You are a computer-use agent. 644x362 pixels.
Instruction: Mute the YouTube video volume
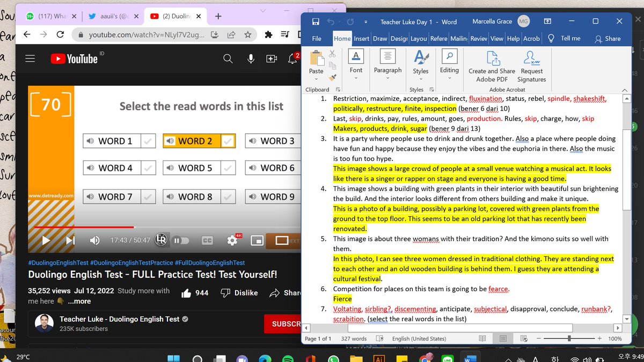point(94,241)
